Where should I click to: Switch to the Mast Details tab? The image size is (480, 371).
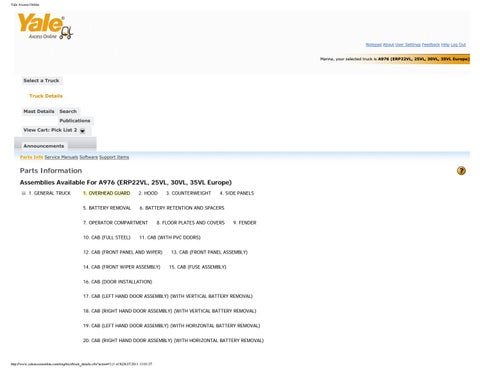pyautogui.click(x=39, y=111)
